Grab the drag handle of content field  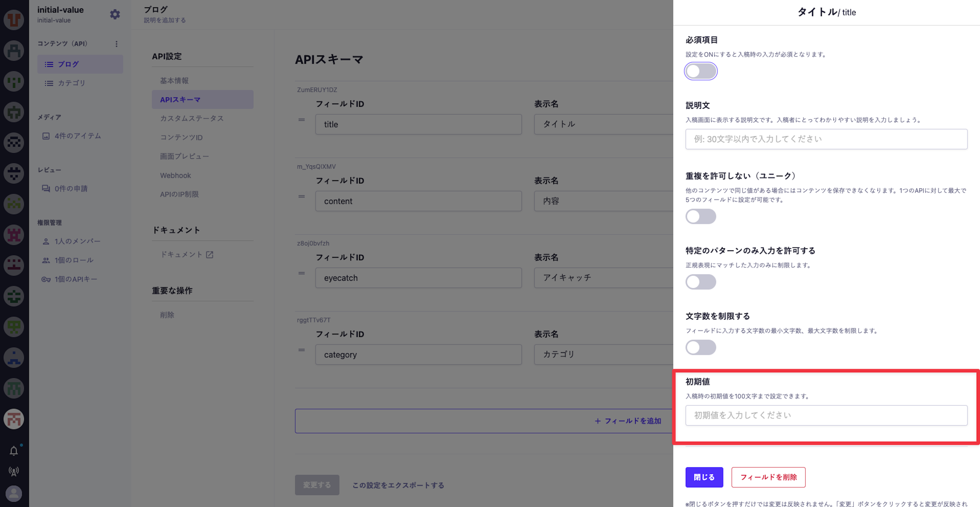(x=302, y=196)
